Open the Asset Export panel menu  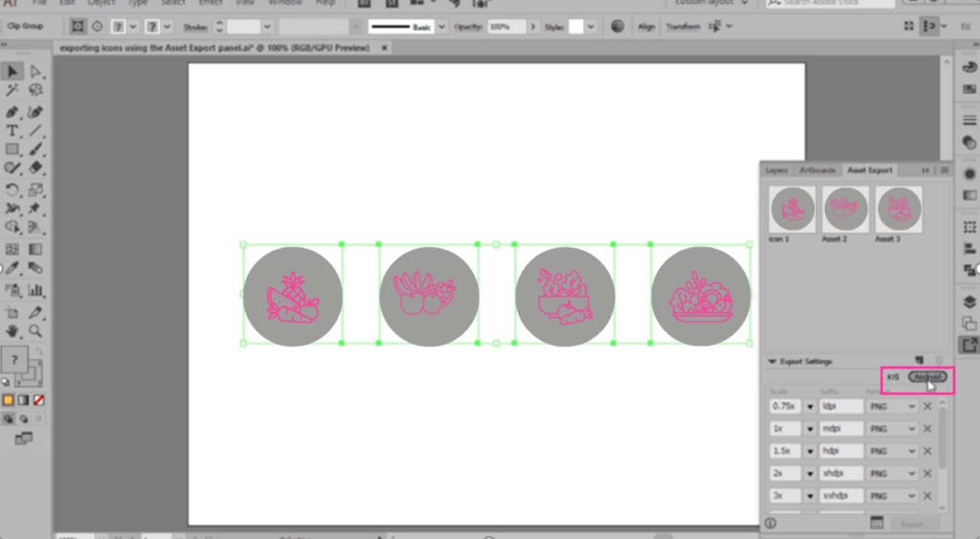[945, 170]
